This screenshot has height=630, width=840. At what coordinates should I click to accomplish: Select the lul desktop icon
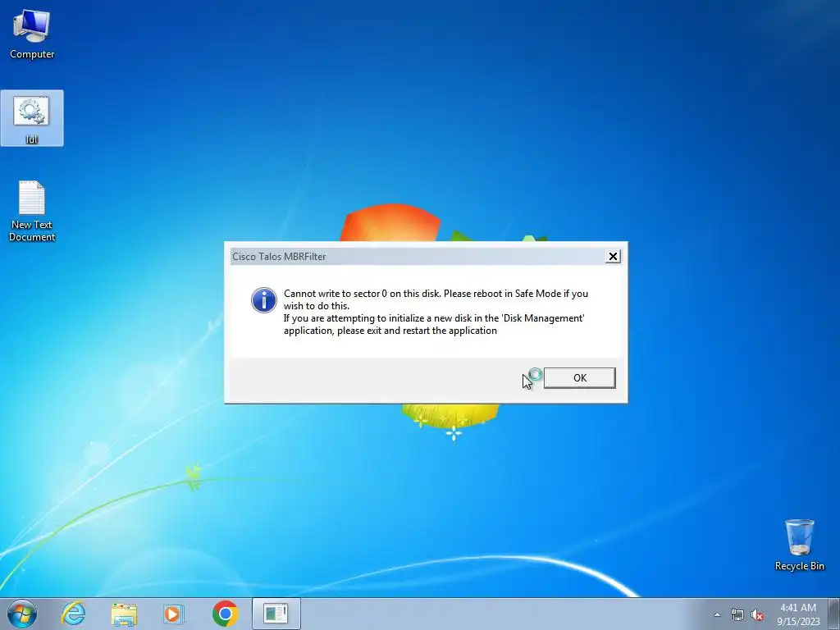pyautogui.click(x=32, y=118)
